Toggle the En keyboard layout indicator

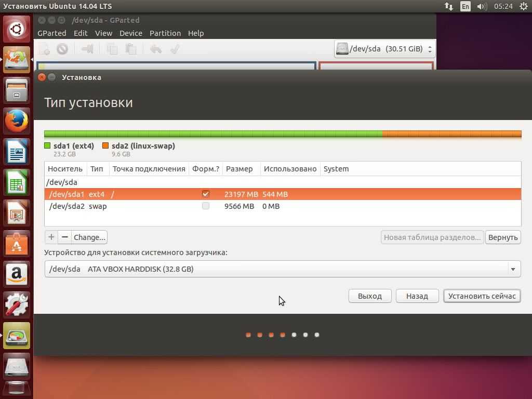[x=465, y=6]
